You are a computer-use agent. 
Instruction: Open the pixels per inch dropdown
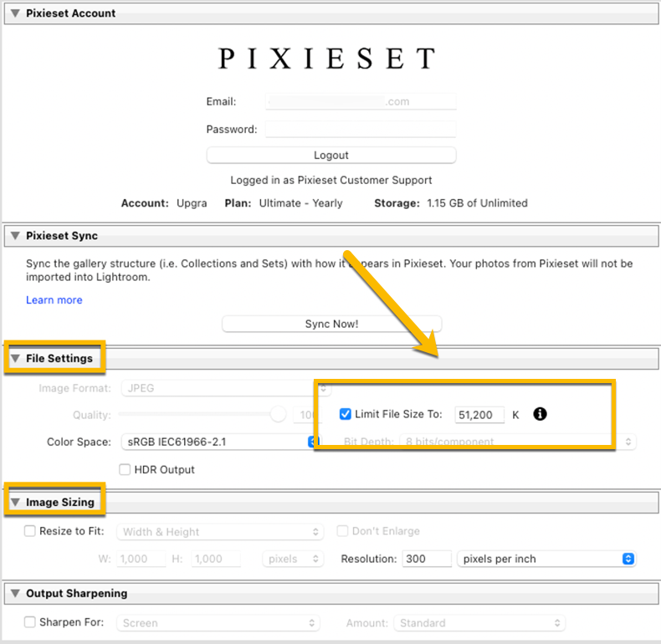[x=546, y=559]
